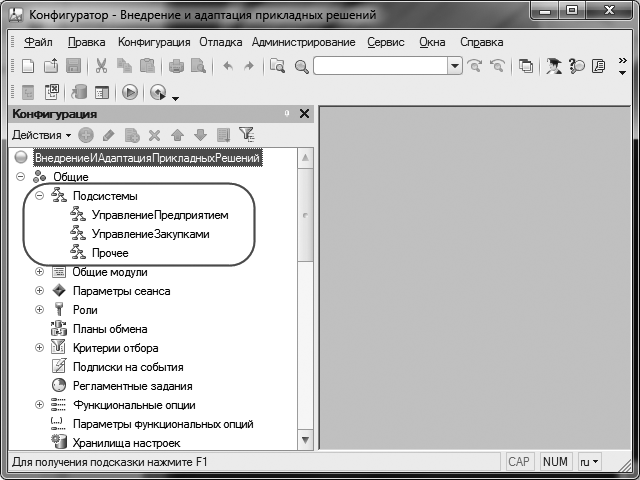This screenshot has width=640, height=480.
Task: Open the Конфигурация menu
Action: (154, 42)
